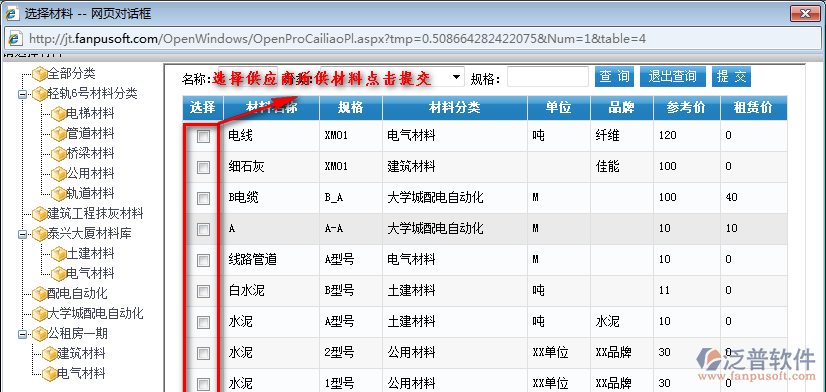826x392 pixels.
Task: Click the 参考价 column header
Action: 686,108
